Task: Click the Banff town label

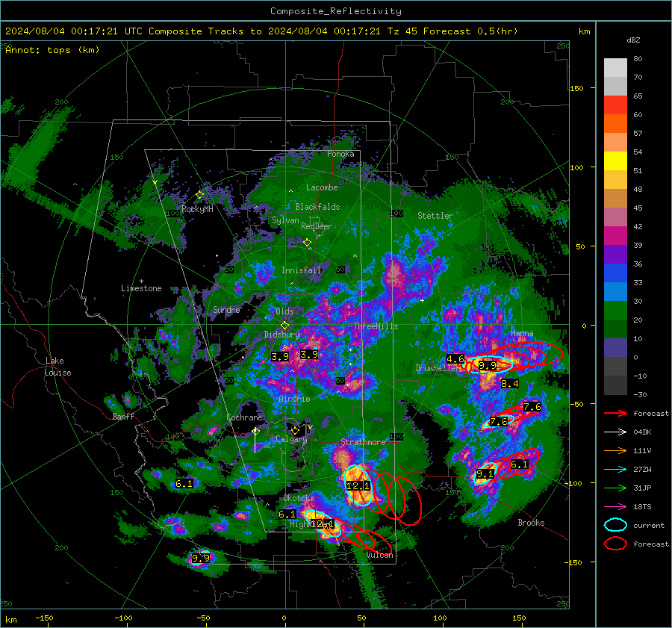Action: (123, 416)
